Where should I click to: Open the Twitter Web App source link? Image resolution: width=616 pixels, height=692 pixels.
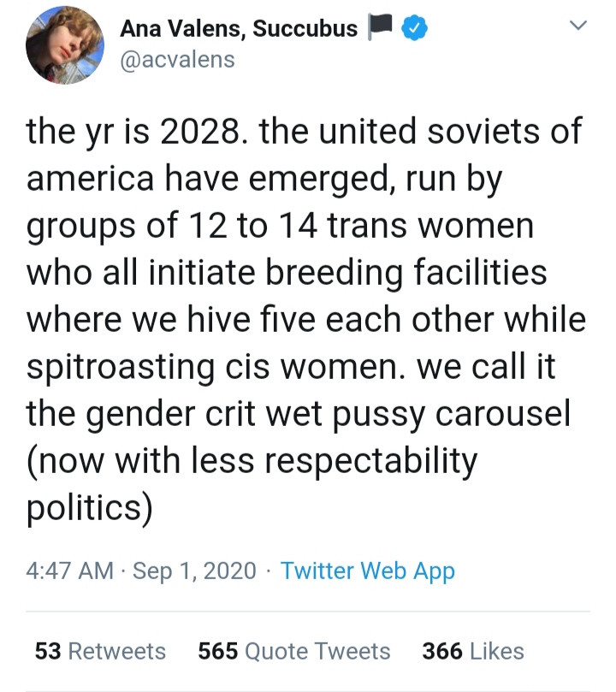[x=368, y=571]
